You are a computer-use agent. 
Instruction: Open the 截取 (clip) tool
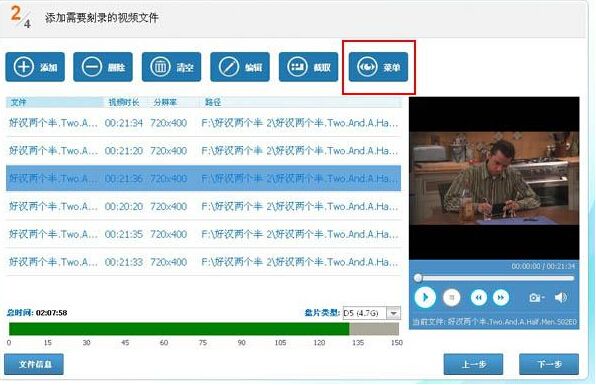click(308, 67)
